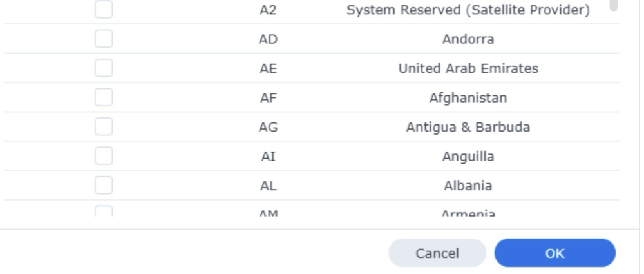Enable the United Arab Emirates checkbox

tap(103, 68)
